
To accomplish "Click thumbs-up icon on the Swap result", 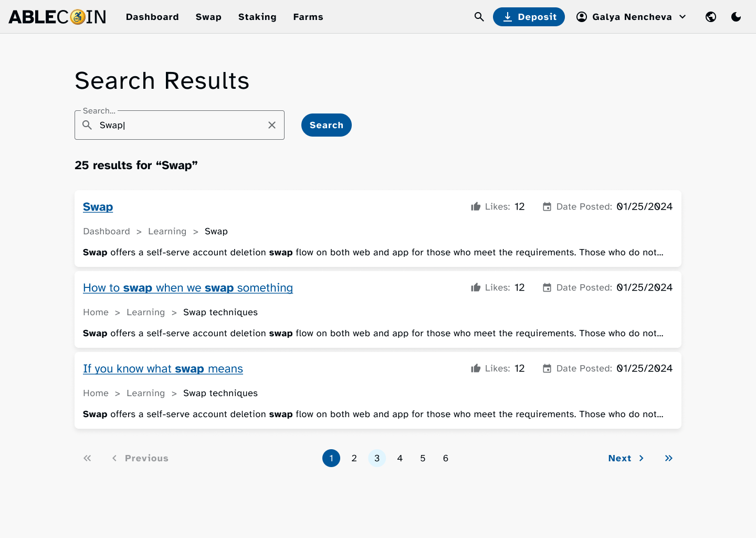I will tap(476, 206).
